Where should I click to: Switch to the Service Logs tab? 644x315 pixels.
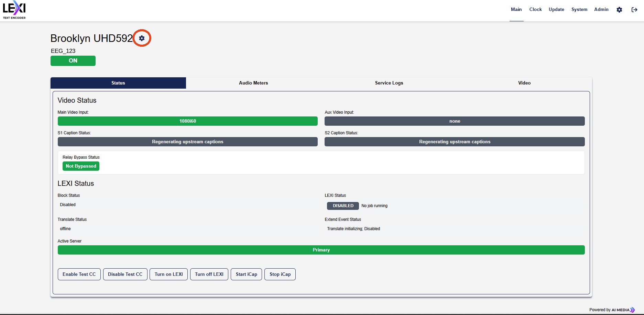tap(389, 83)
